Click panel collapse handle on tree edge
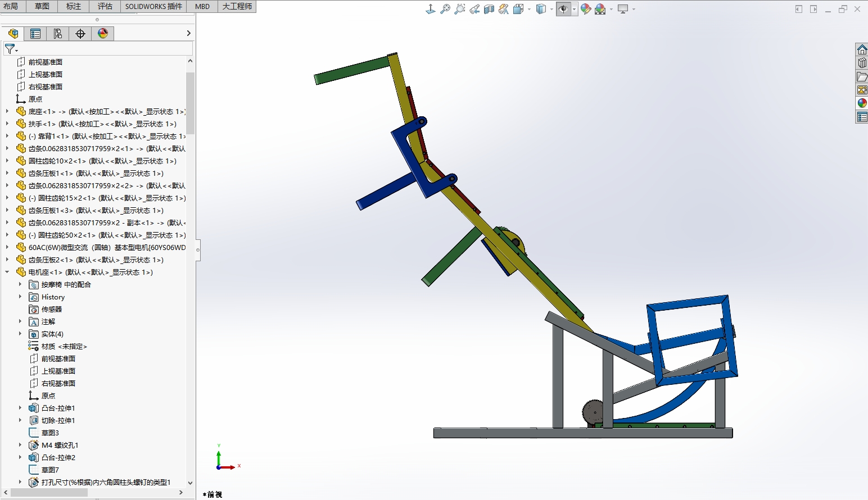 pyautogui.click(x=198, y=250)
